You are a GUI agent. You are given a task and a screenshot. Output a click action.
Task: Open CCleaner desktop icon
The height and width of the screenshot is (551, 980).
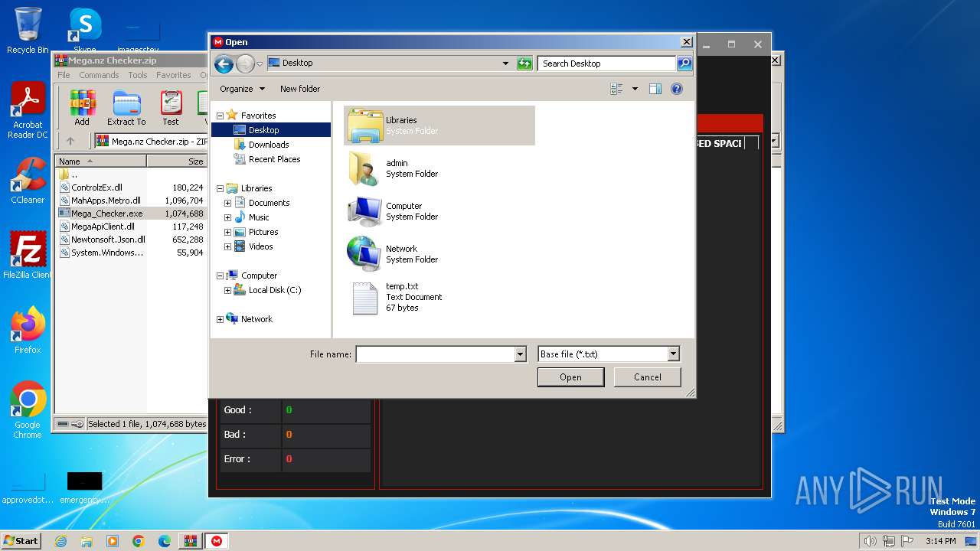(x=28, y=181)
